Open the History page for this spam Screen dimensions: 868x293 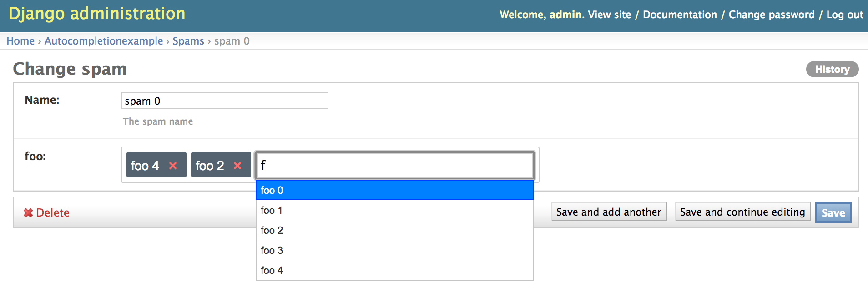(x=832, y=69)
